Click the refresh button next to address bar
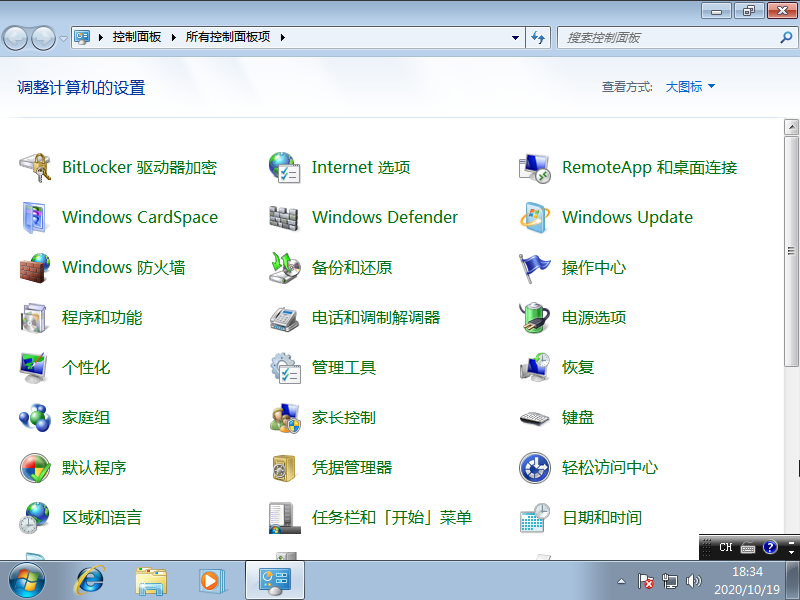The image size is (800, 600). click(x=538, y=37)
